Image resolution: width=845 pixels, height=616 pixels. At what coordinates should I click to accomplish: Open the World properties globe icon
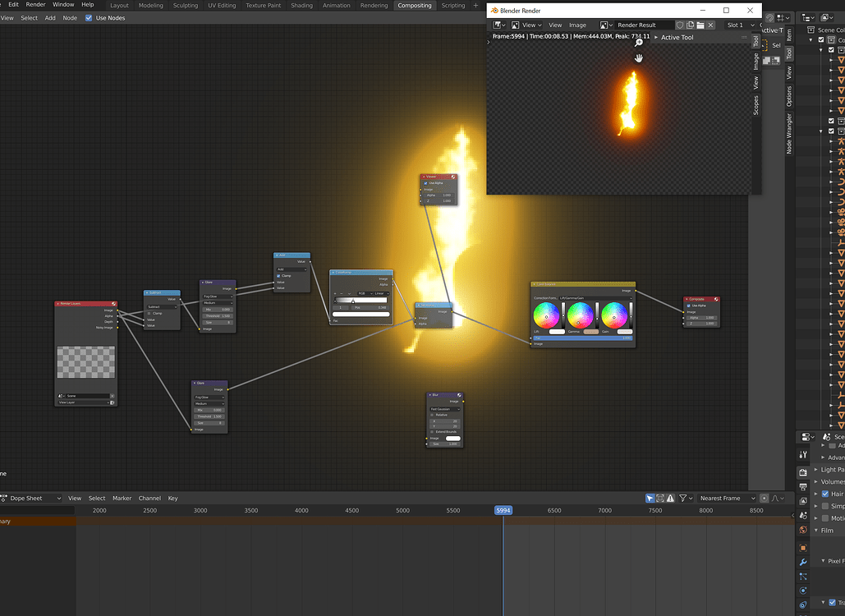pos(803,530)
